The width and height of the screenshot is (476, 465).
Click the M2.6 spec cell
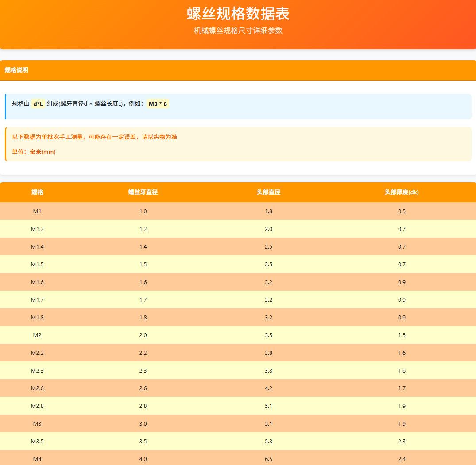point(37,388)
